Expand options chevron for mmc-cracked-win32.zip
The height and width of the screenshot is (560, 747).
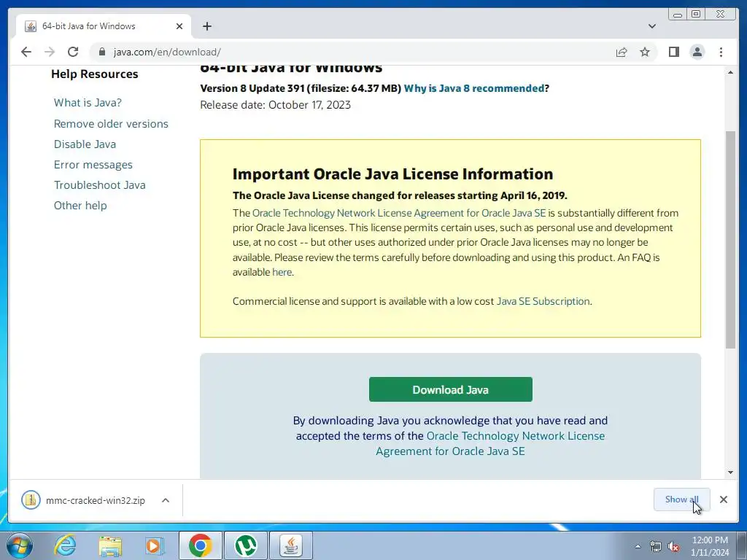pos(166,500)
